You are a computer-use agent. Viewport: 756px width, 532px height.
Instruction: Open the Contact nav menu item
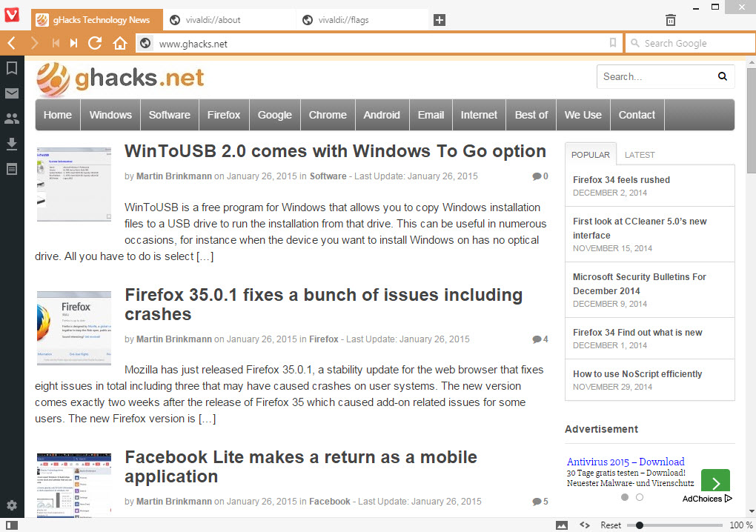coord(637,115)
